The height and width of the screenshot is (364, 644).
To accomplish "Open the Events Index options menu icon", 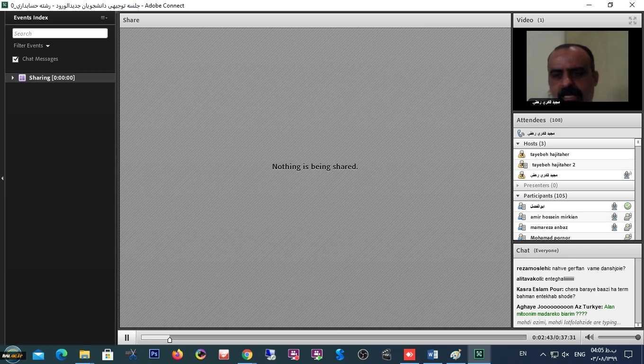I will (104, 18).
